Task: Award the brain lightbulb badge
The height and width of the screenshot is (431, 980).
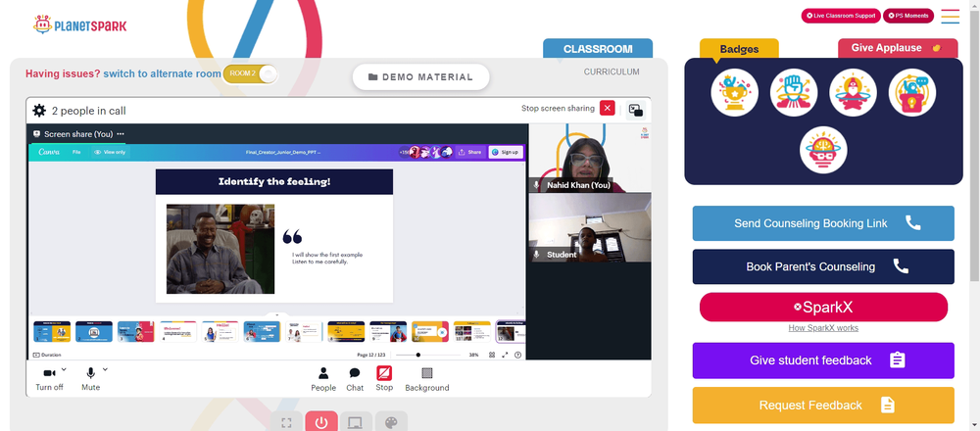Action: pyautogui.click(x=823, y=150)
